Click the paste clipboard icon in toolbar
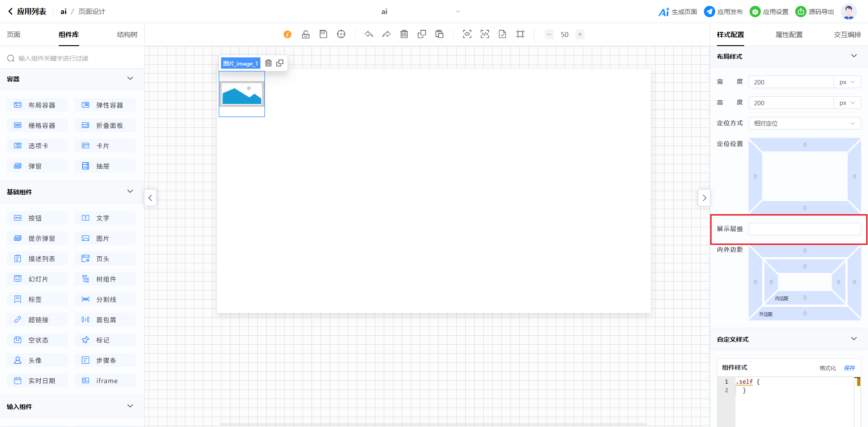 click(439, 34)
